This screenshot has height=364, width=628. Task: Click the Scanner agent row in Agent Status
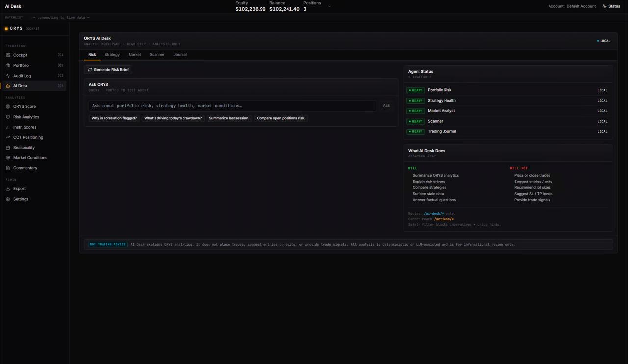coord(508,121)
